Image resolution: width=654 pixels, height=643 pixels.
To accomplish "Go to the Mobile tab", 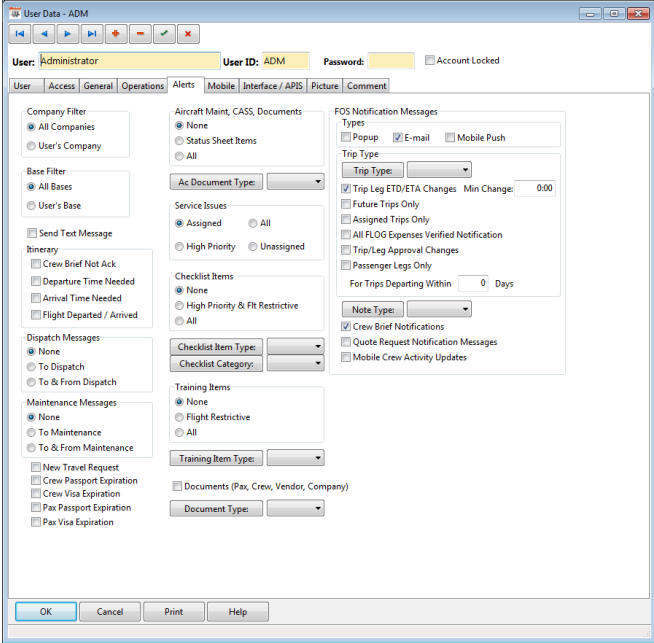I will [221, 86].
